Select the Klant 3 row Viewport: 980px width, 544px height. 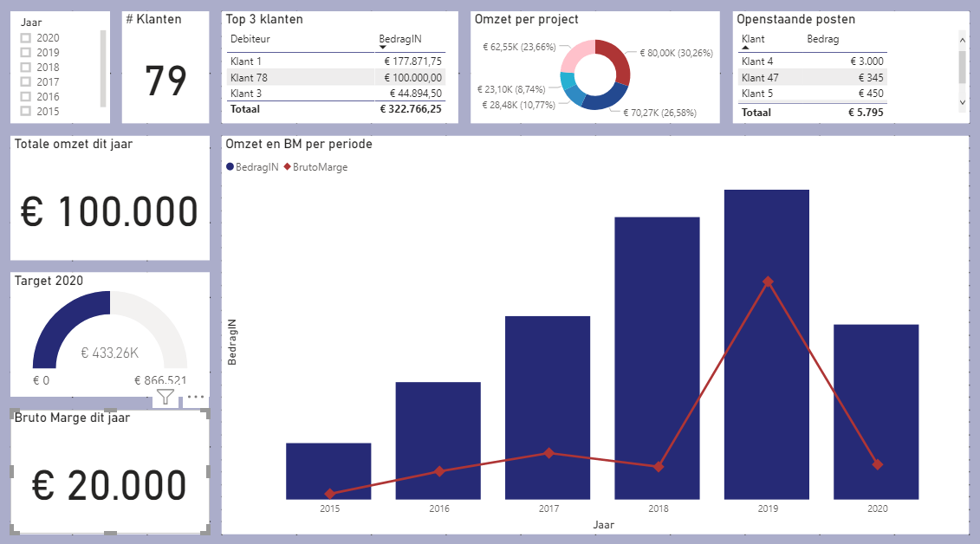336,93
